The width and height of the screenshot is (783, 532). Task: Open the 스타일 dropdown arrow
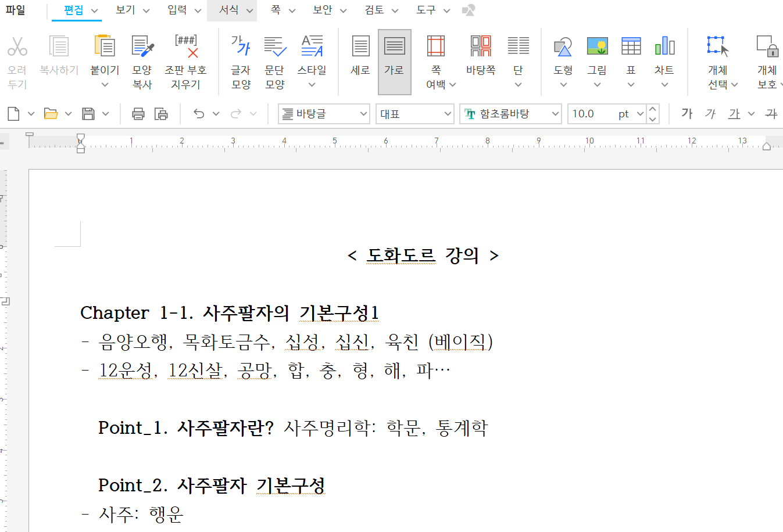point(312,85)
